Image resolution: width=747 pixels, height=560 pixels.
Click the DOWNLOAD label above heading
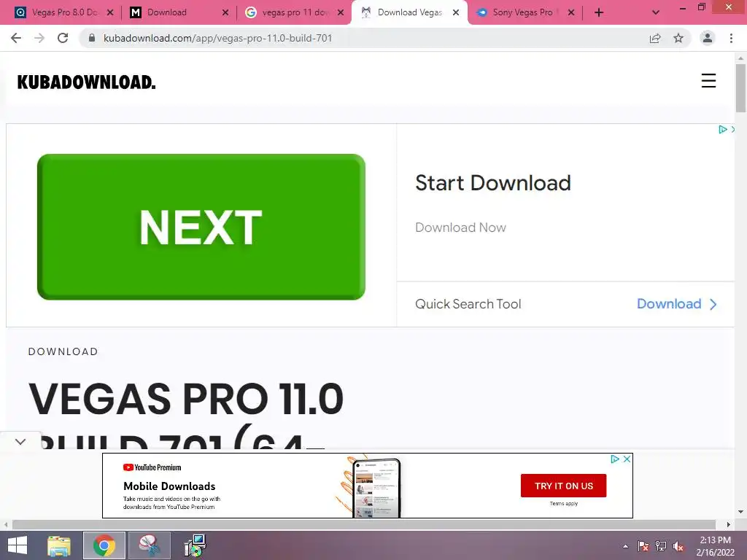63,351
